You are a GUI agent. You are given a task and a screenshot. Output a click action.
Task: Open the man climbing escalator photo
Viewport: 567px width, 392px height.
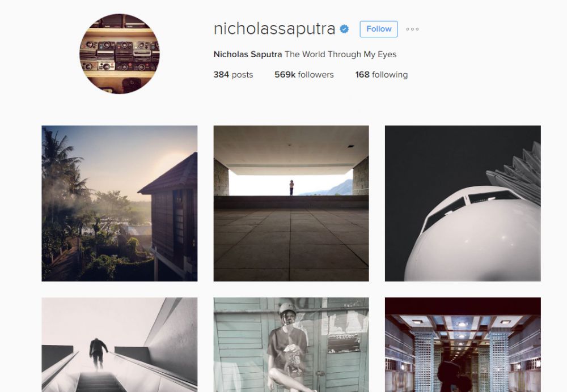120,344
